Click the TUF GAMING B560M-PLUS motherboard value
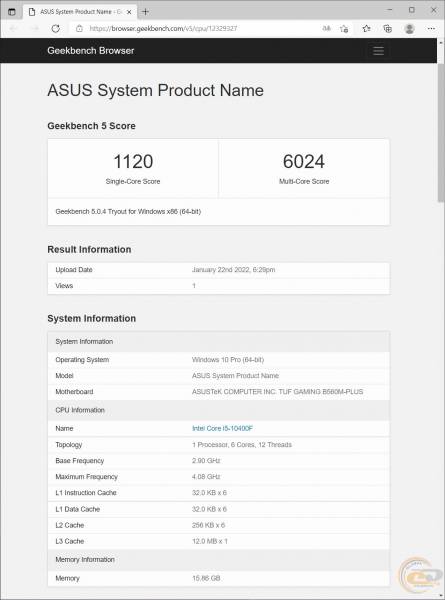 point(277,392)
